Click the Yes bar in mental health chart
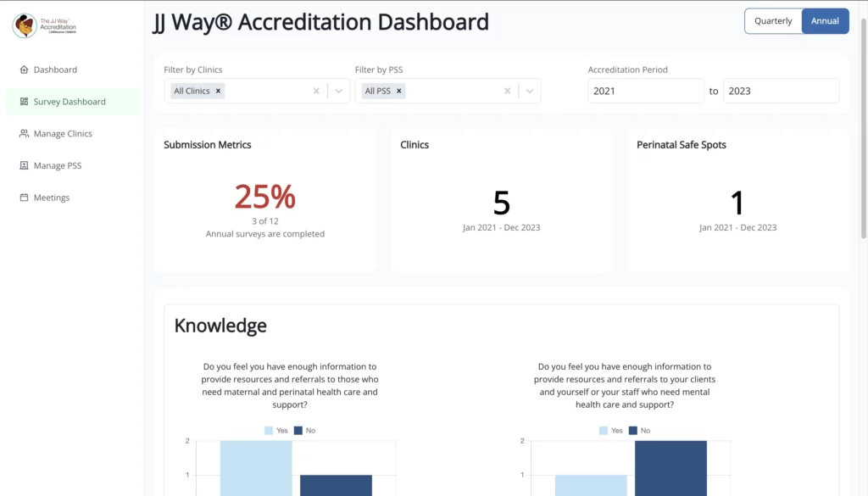 (591, 486)
